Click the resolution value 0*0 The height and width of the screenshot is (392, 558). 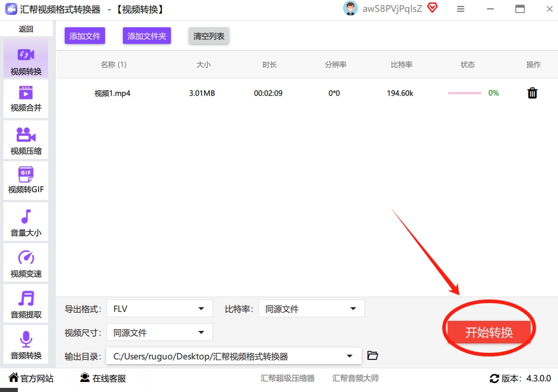click(334, 93)
